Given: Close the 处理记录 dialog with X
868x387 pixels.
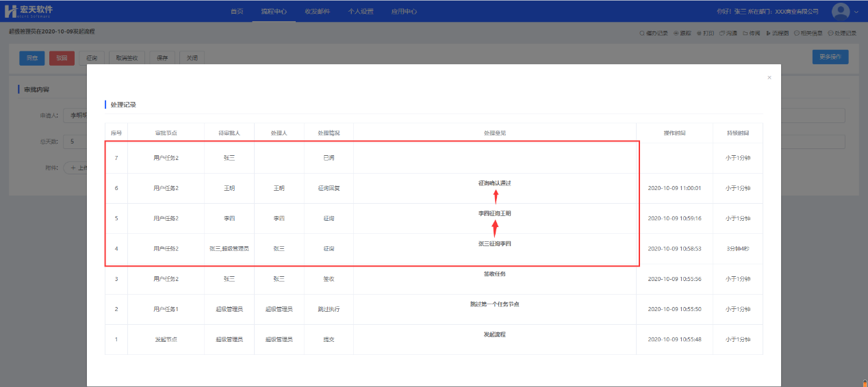Looking at the screenshot, I should point(769,78).
